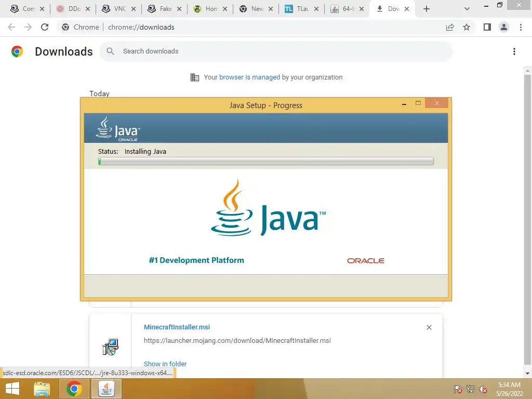Reload the downloads page
Image resolution: width=532 pixels, height=399 pixels.
pyautogui.click(x=45, y=27)
